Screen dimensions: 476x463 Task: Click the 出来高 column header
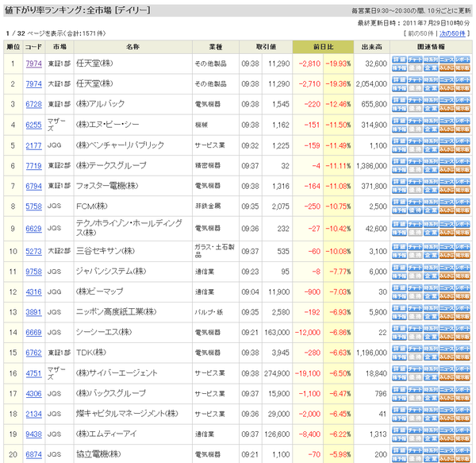click(371, 47)
